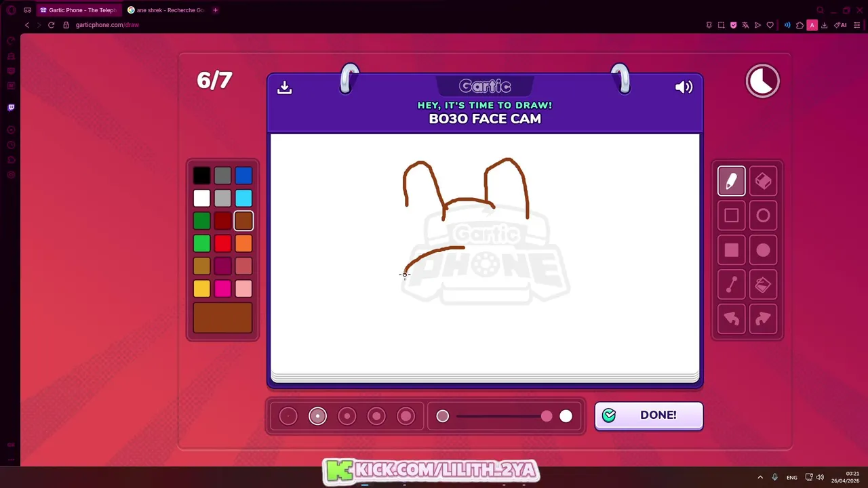868x488 pixels.
Task: Choose the bright red color swatch
Action: 222,243
